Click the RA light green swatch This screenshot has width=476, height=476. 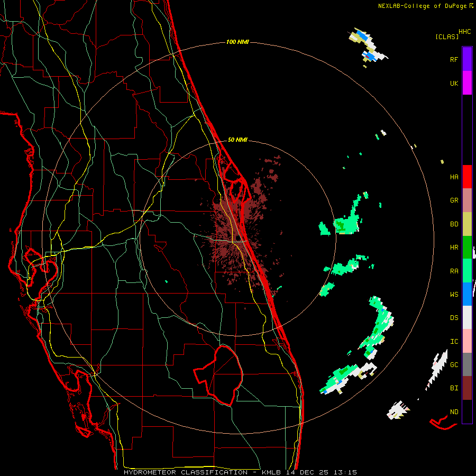(467, 271)
